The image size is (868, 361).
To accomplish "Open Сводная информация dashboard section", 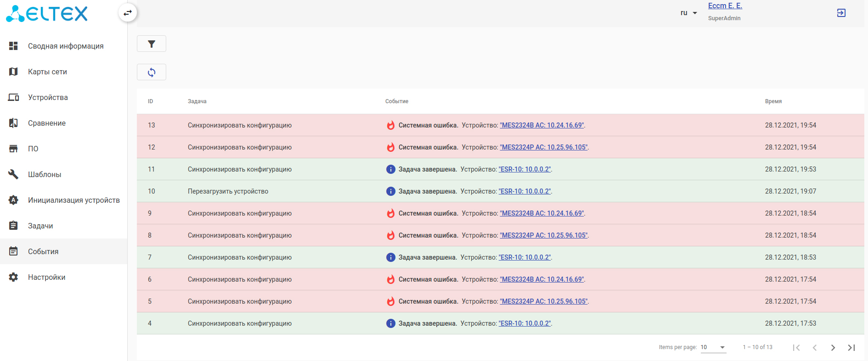I will 66,46.
